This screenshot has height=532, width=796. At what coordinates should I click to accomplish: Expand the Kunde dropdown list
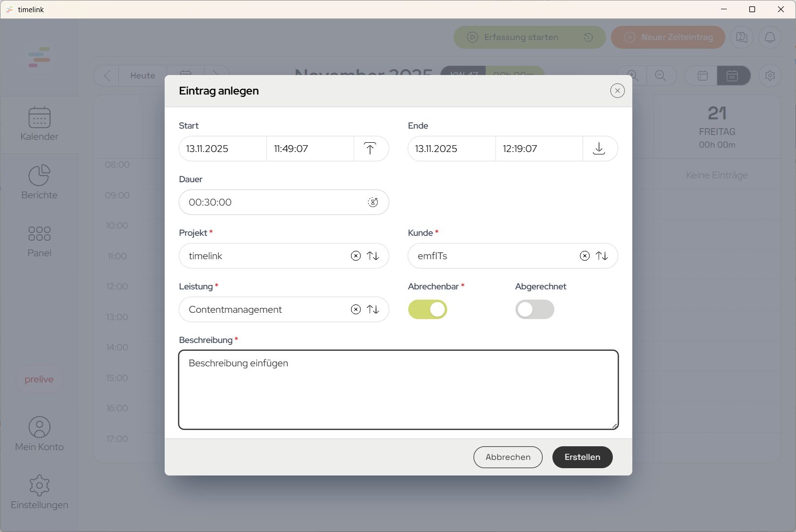pos(602,256)
